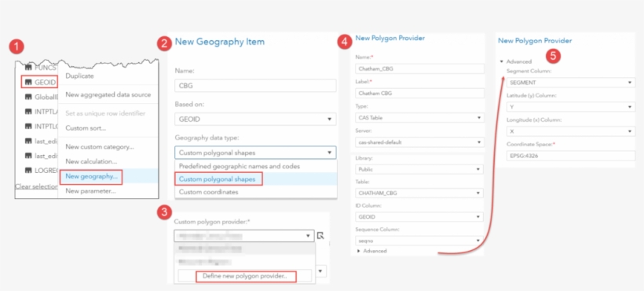Viewport: 644px width, 291px height.
Task: Open the Geography data type dropdown
Action: tap(255, 153)
